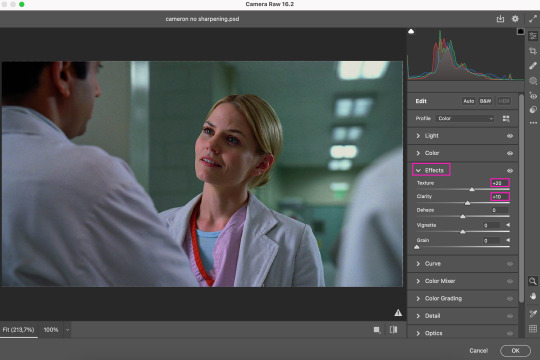This screenshot has height=360, width=540.
Task: Select the Zoom magnifier tool
Action: coord(532,281)
